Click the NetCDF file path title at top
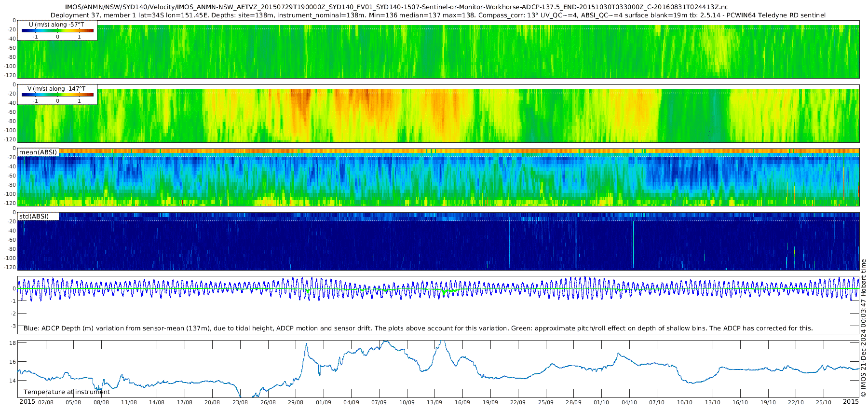 (396, 7)
